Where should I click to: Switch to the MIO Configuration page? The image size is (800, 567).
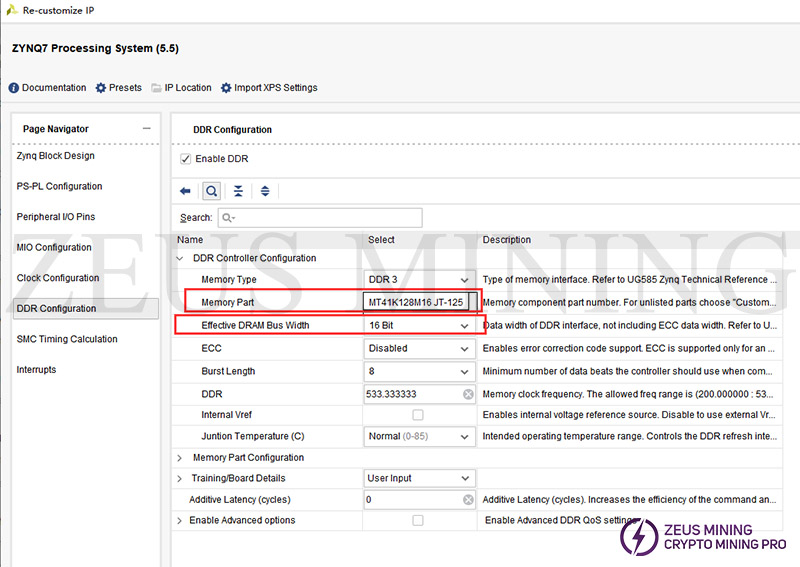54,248
